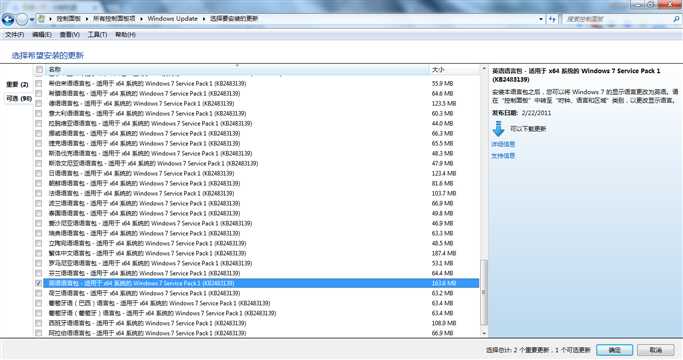Image resolution: width=683 pixels, height=360 pixels.
Task: Click the address bar location icon
Action: [x=41, y=19]
